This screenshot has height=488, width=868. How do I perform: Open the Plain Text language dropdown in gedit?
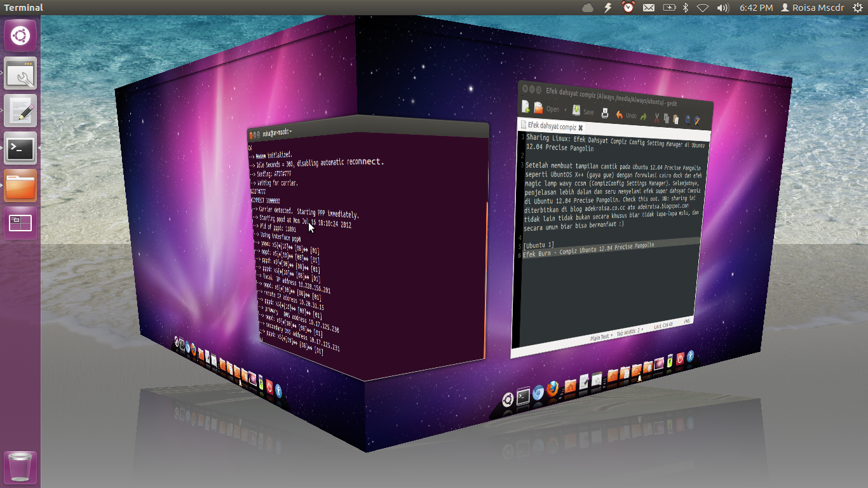pos(601,337)
